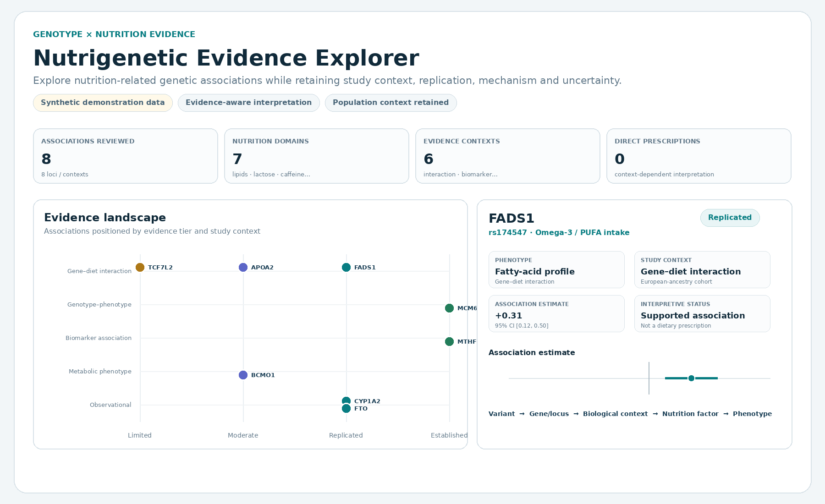Click the Replicated axis label
825x504 pixels.
(346, 435)
